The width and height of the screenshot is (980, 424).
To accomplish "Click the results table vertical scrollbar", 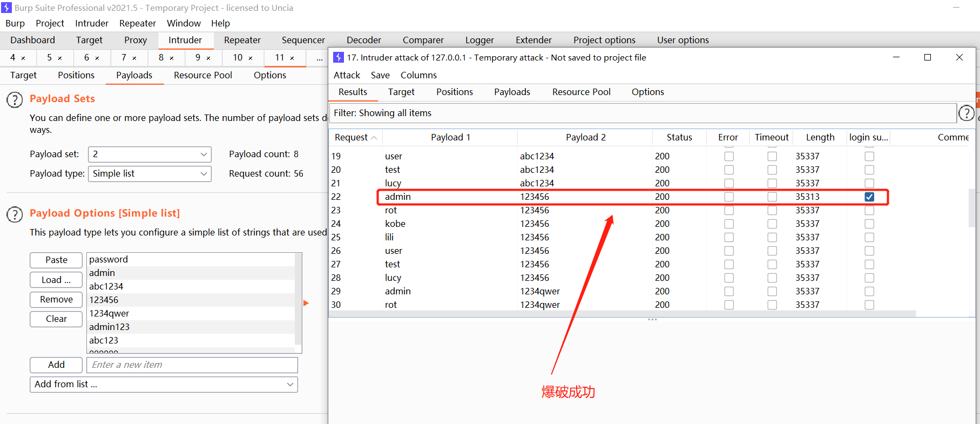I will click(972, 208).
